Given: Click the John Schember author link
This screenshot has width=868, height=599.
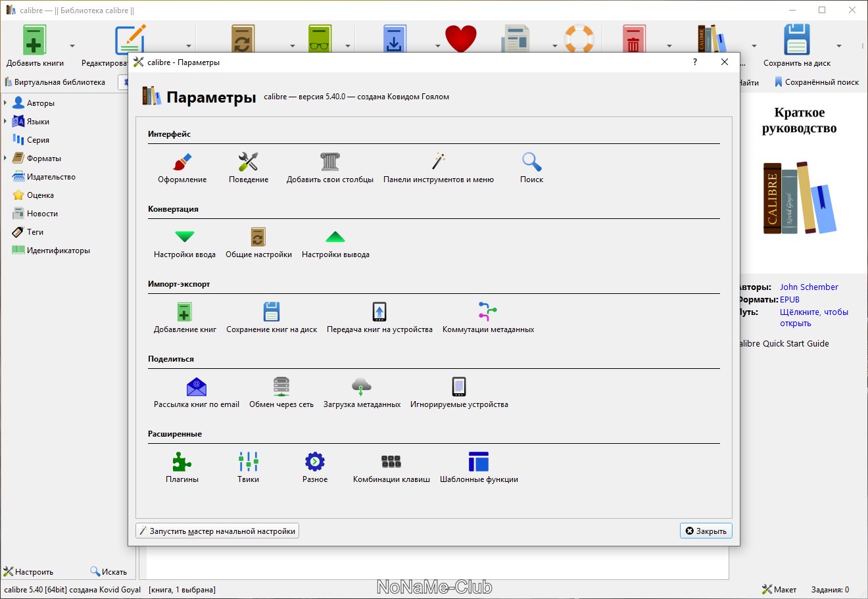Looking at the screenshot, I should [809, 287].
